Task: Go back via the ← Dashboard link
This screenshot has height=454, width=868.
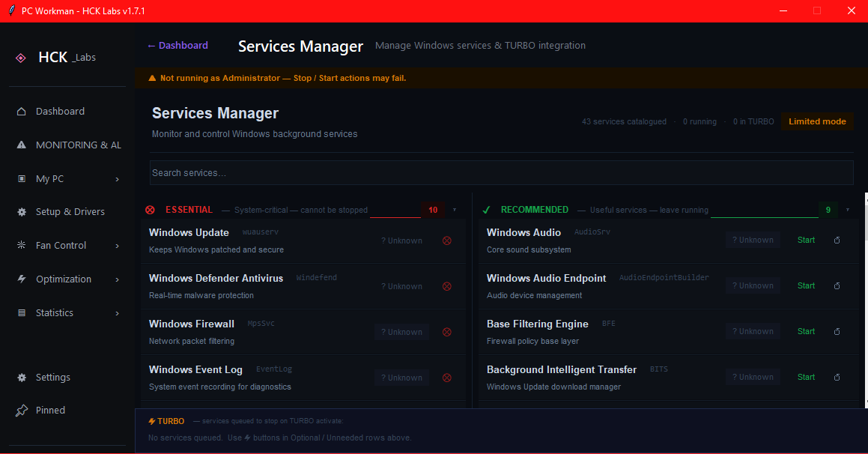Action: click(177, 46)
